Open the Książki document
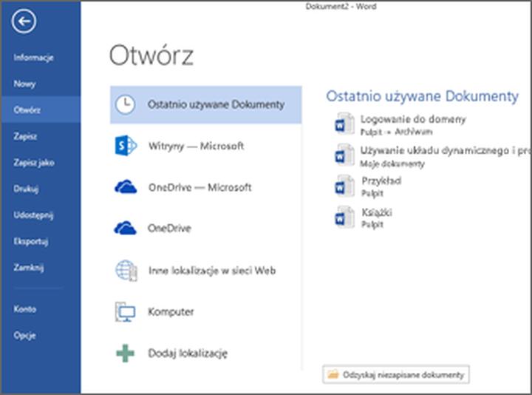This screenshot has height=395, width=532. click(377, 212)
